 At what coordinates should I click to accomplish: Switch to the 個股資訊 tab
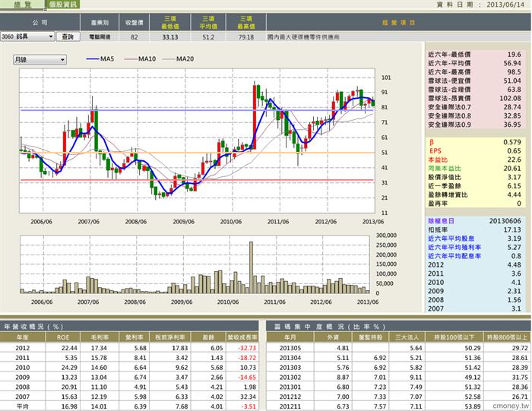[63, 5]
